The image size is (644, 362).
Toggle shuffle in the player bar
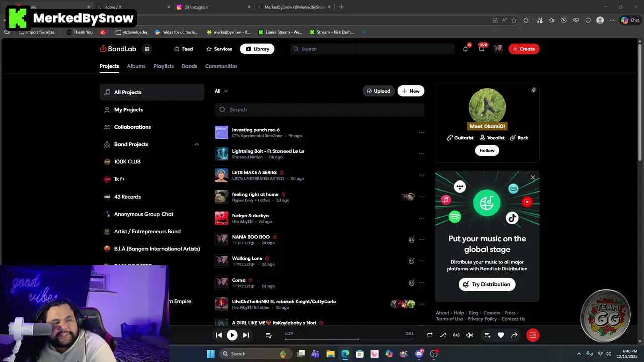coord(443,335)
